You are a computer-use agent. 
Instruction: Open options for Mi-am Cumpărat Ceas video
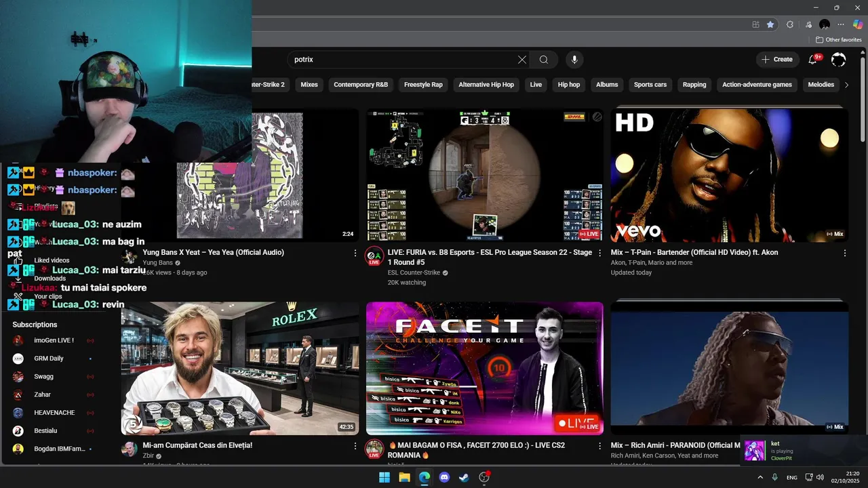pos(355,446)
